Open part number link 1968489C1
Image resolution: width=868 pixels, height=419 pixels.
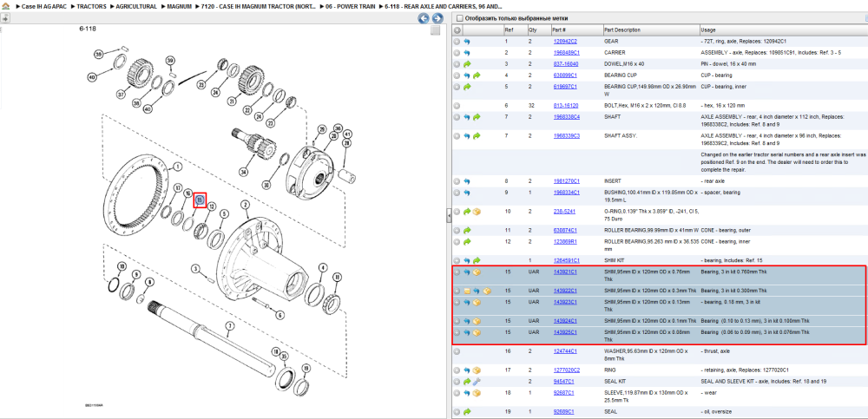click(566, 53)
